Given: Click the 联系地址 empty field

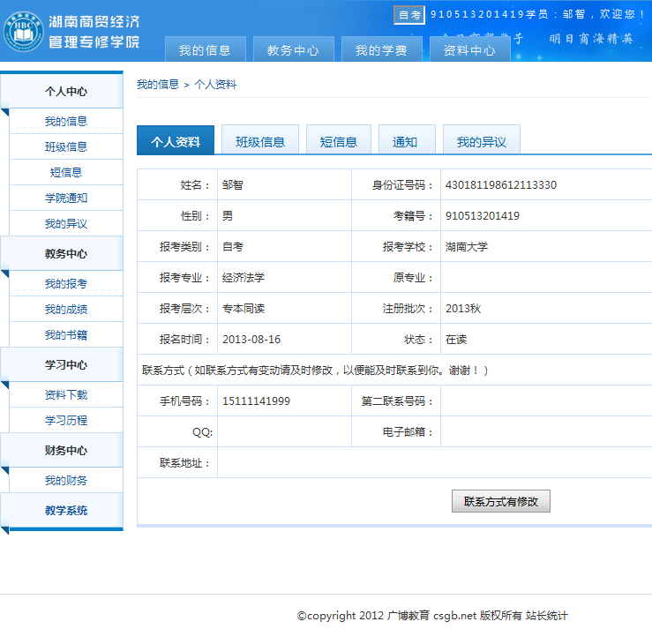Looking at the screenshot, I should [435, 462].
